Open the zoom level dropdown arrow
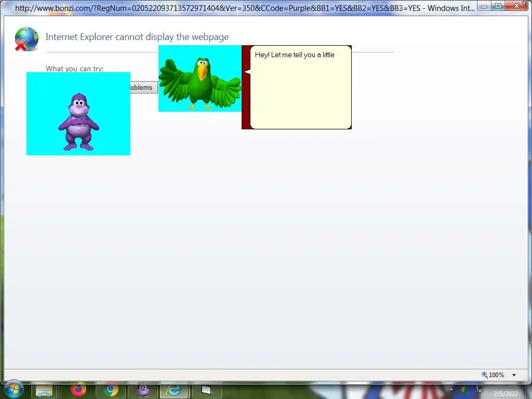Viewport: 532px width, 399px height. pos(514,375)
